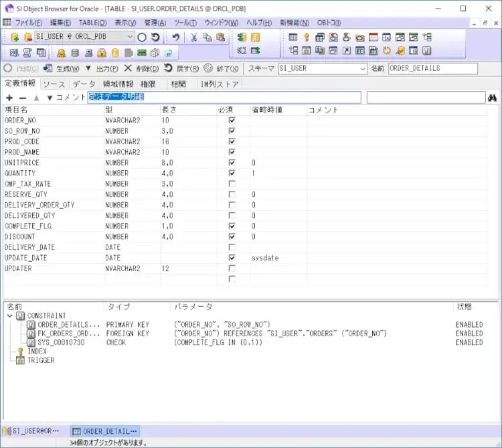Click the binoculars search icon
Viewport: 502px width, 448px height.
tap(493, 98)
